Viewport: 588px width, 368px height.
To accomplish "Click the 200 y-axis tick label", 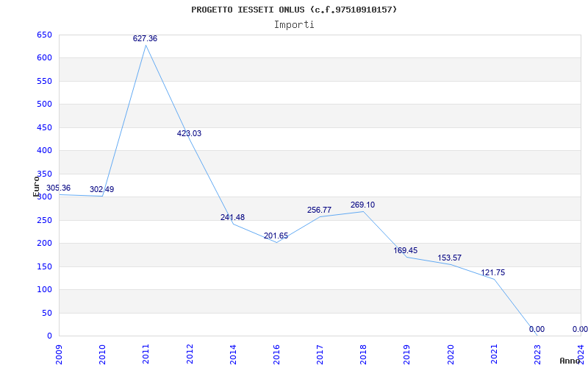I will pos(44,244).
